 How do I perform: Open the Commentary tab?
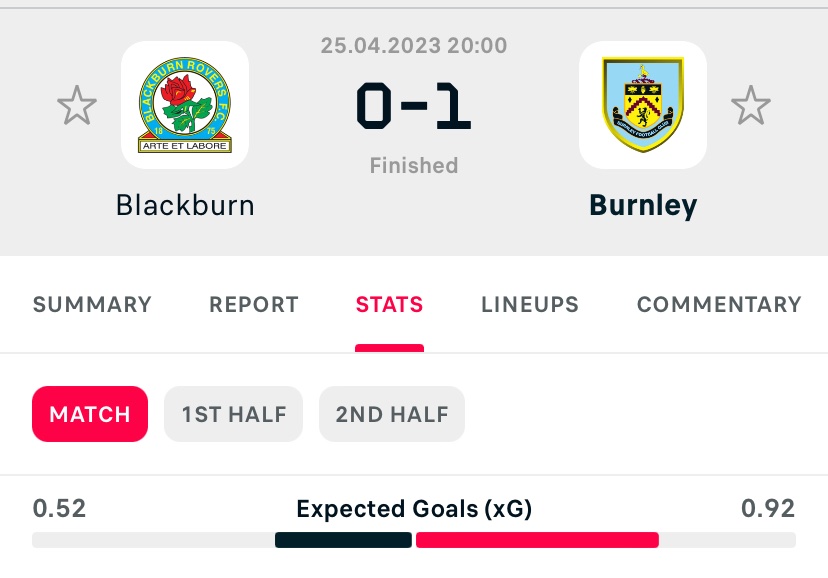(719, 305)
